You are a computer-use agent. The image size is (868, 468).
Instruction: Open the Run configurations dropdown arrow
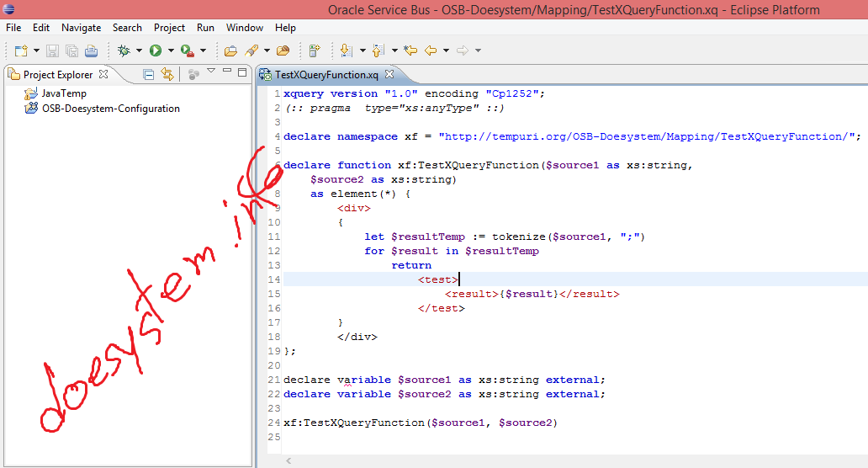tap(171, 51)
